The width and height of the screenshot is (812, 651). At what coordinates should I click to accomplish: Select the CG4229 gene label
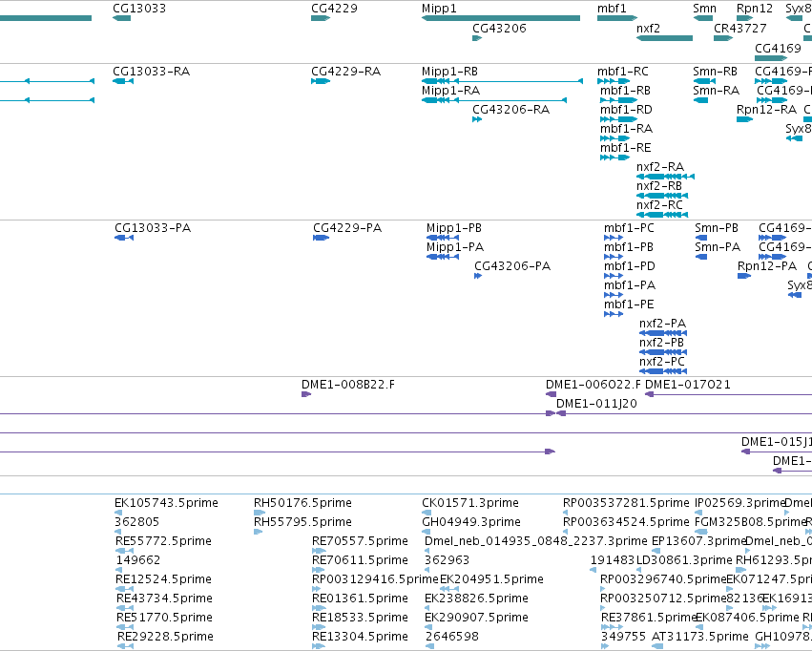(x=334, y=9)
